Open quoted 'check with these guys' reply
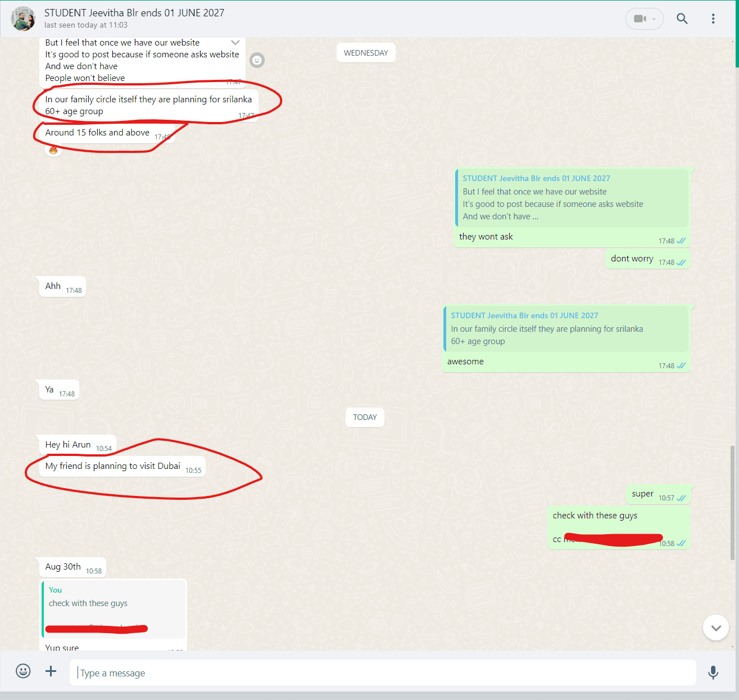The image size is (739, 700). point(114,609)
